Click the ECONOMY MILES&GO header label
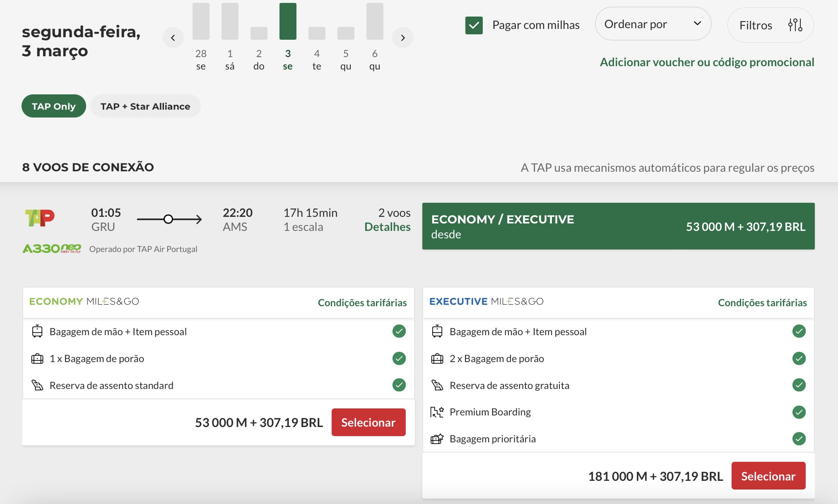Viewport: 838px width, 504px height. pos(84,301)
